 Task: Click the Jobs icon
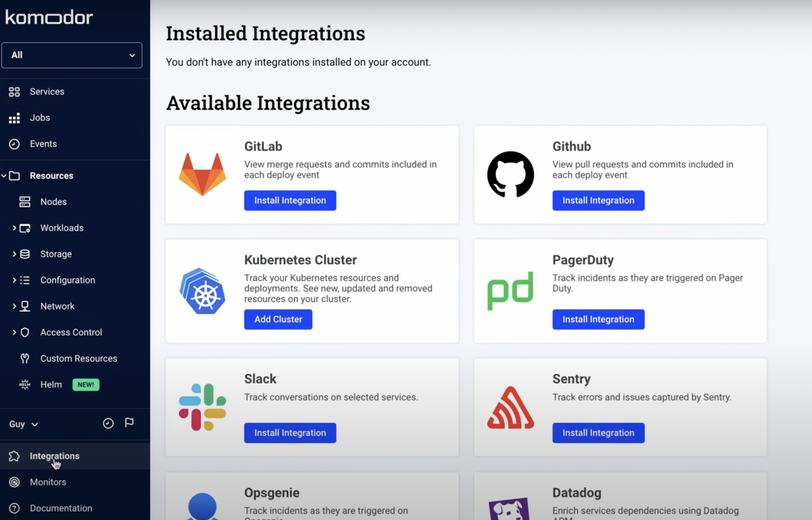[x=14, y=118]
